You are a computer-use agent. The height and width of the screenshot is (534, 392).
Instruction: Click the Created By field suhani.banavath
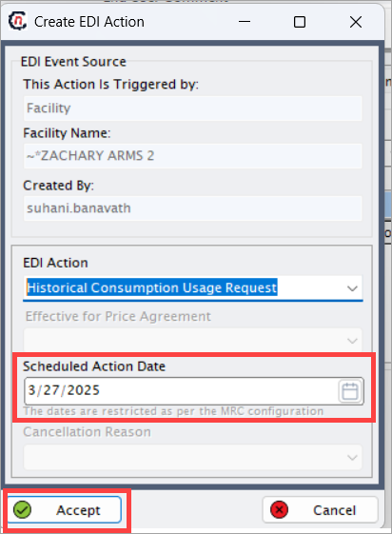click(192, 208)
